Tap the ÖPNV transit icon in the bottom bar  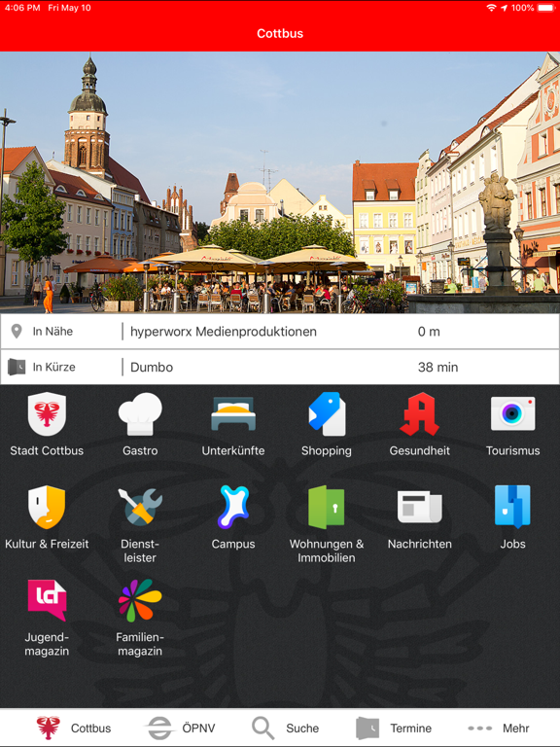(159, 728)
